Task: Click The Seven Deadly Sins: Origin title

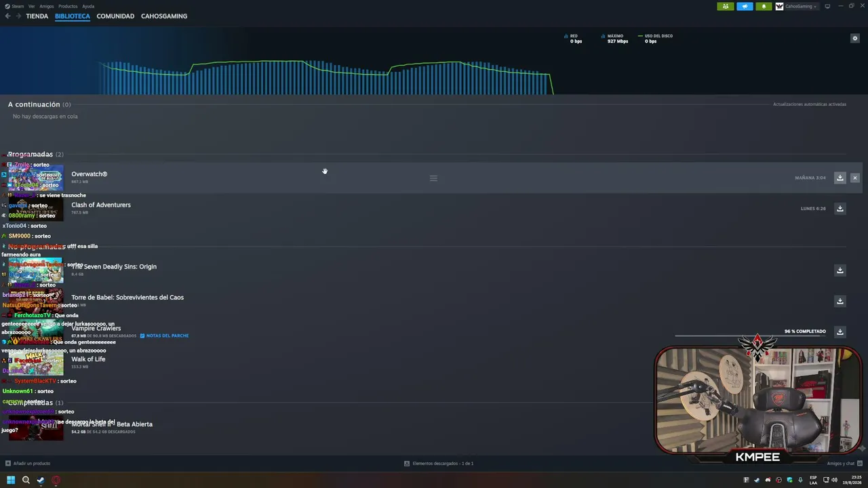Action: click(114, 266)
